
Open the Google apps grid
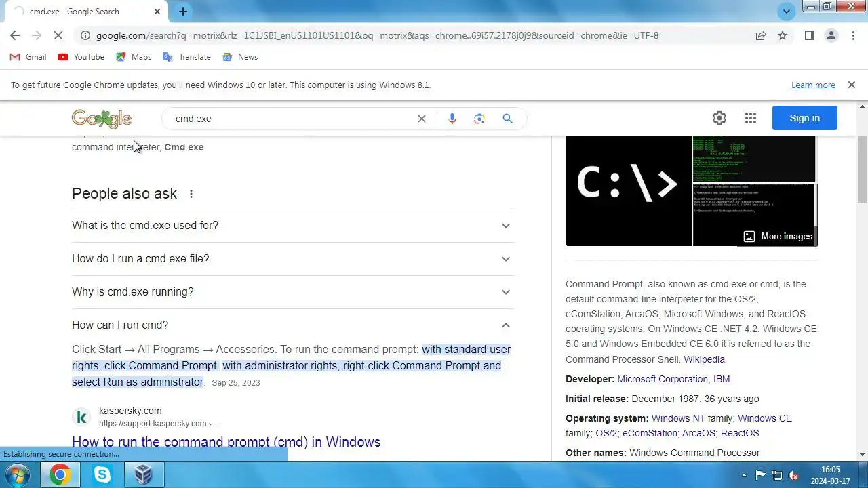pyautogui.click(x=750, y=118)
